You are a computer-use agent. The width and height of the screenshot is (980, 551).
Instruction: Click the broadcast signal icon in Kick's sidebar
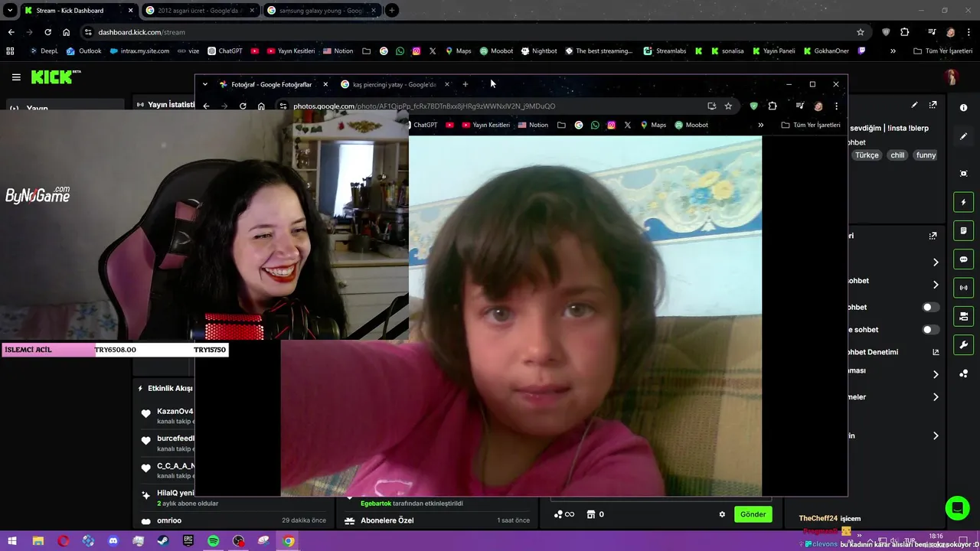tap(963, 288)
